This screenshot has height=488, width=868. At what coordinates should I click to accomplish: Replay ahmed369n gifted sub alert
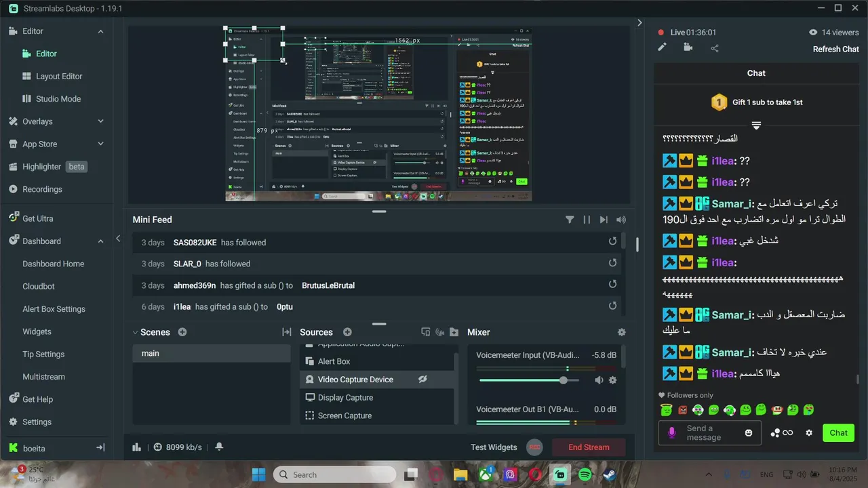[x=612, y=285]
